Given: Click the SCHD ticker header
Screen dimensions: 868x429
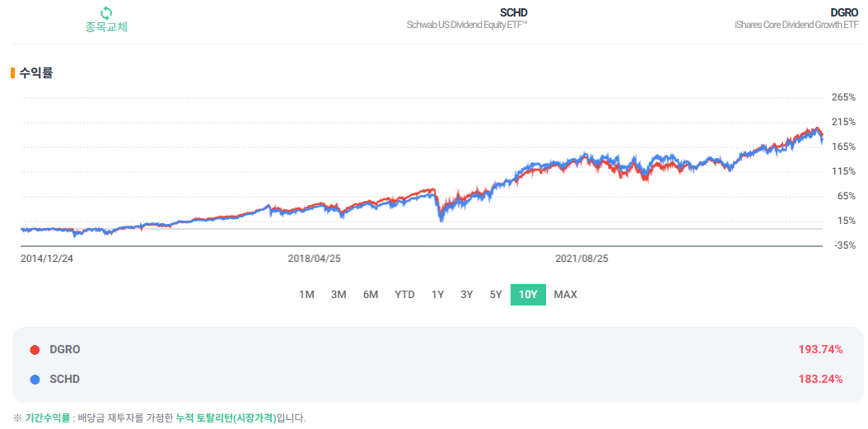Looking at the screenshot, I should click(x=514, y=12).
